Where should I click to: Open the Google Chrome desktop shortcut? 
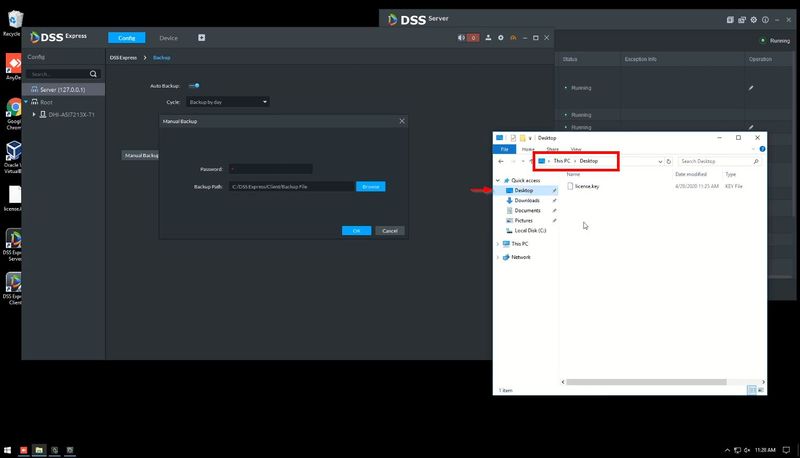pyautogui.click(x=14, y=113)
